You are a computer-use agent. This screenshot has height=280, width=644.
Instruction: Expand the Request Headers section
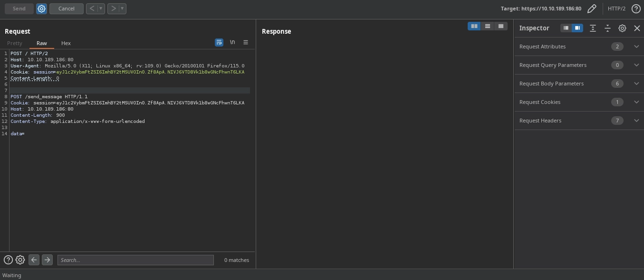(636, 121)
